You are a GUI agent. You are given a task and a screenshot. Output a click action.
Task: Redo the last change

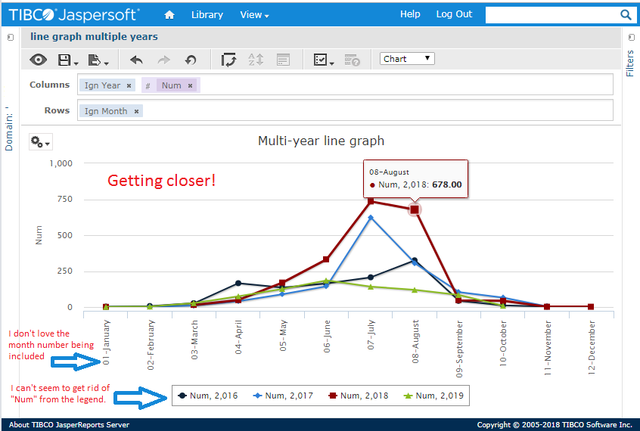click(164, 60)
